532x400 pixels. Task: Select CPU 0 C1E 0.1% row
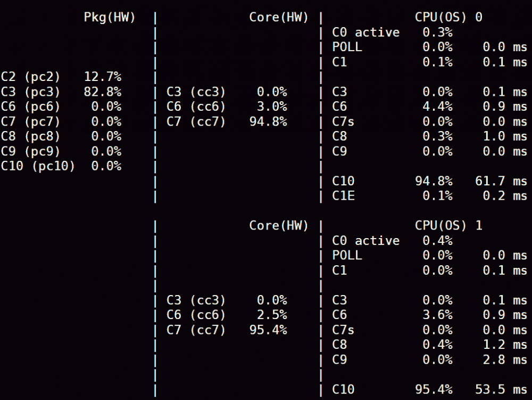(x=429, y=196)
